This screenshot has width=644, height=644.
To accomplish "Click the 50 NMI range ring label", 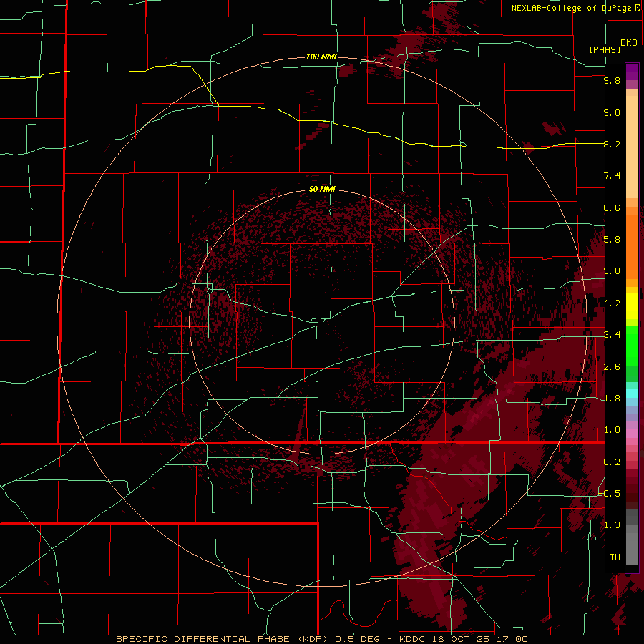I will 323,189.
